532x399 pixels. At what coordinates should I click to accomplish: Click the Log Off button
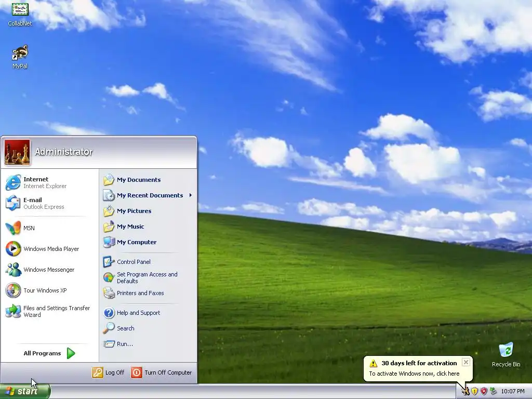(x=108, y=373)
